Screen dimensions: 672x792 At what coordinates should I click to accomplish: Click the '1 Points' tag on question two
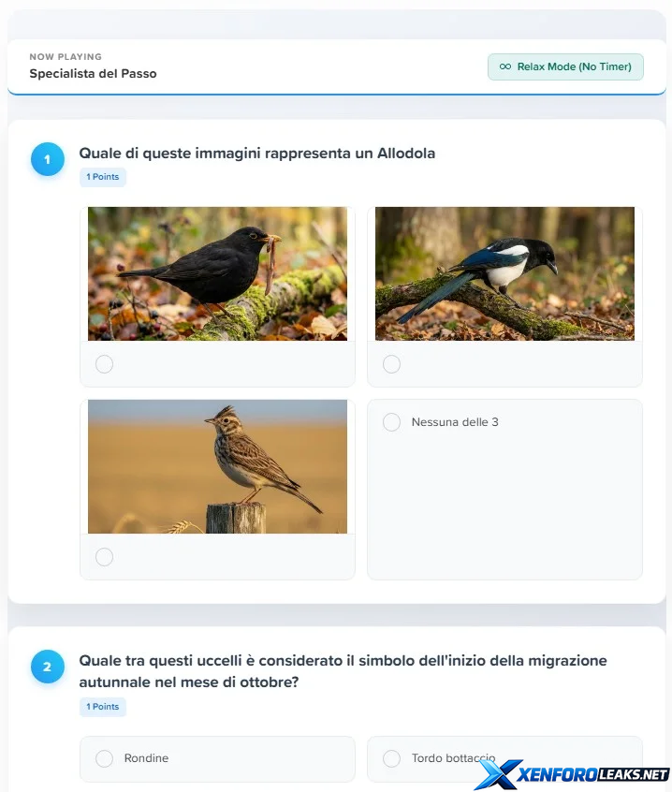(103, 707)
